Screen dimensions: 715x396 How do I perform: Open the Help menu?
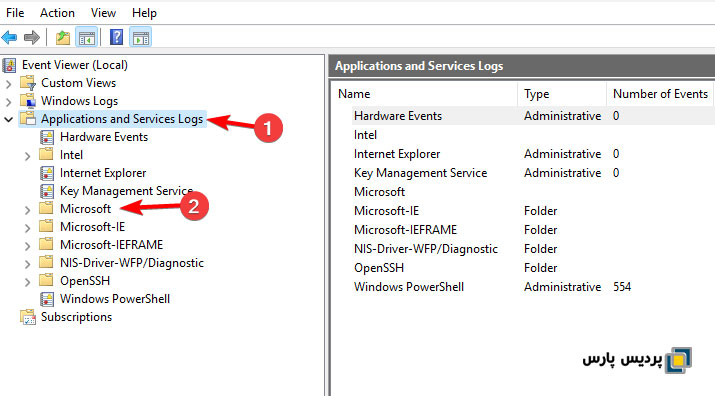point(144,13)
